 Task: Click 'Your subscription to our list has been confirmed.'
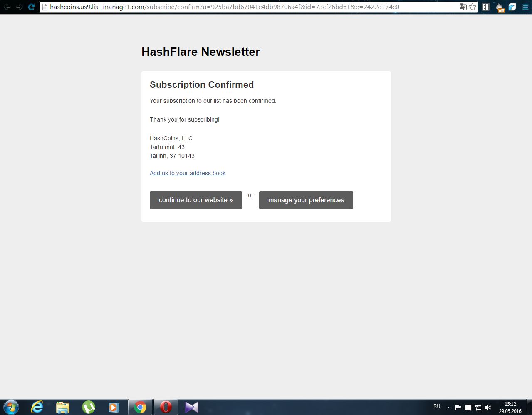click(x=213, y=101)
